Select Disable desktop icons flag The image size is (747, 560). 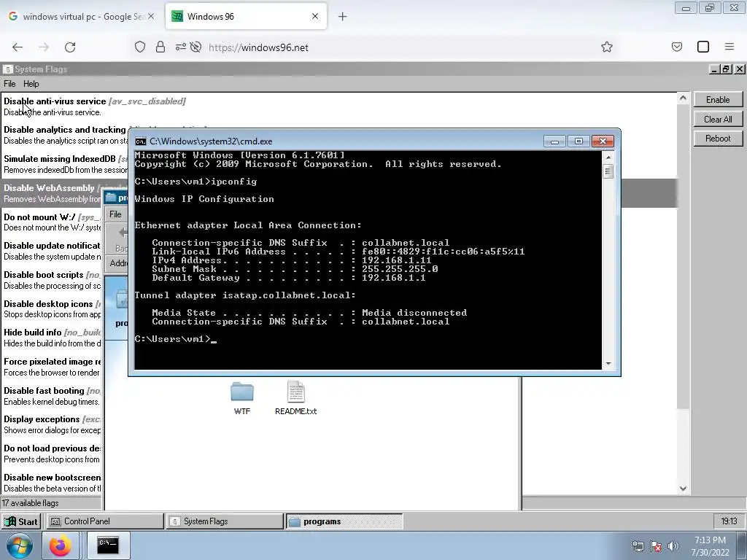click(53, 309)
